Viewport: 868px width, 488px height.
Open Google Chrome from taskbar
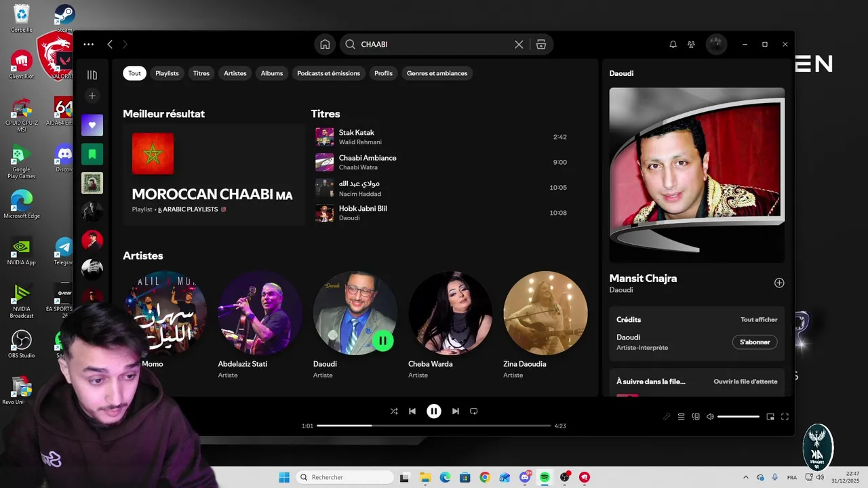pos(484,477)
